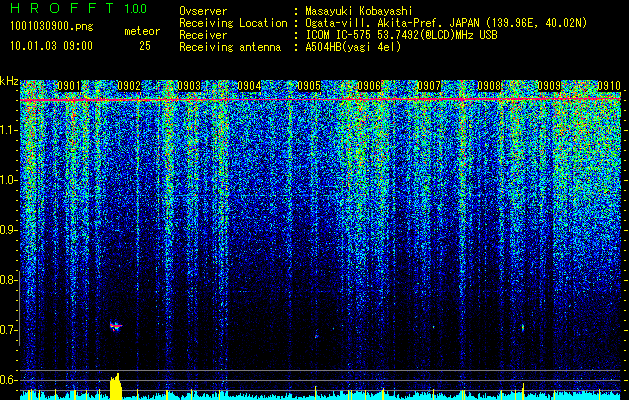Click time marker 0909

pyautogui.click(x=549, y=86)
